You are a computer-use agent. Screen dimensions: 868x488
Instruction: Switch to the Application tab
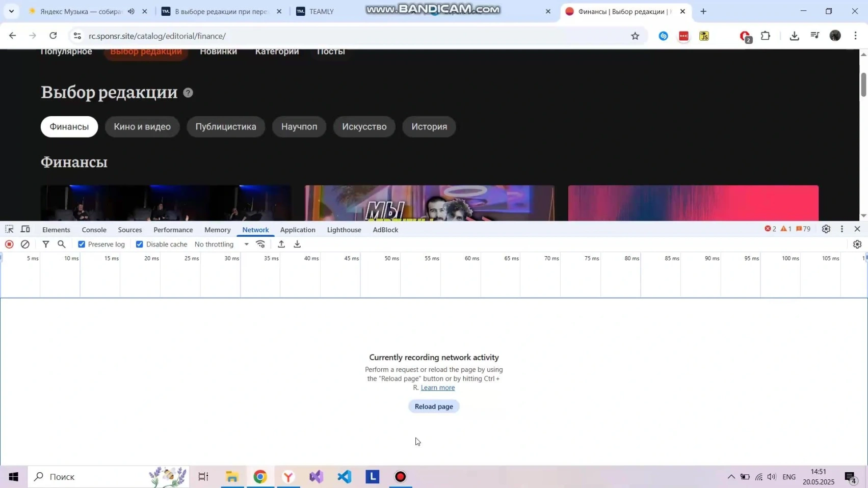298,230
